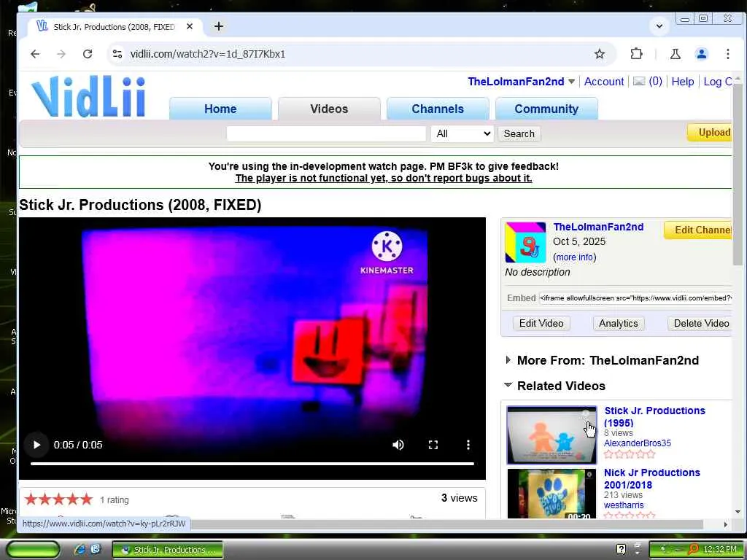This screenshot has width=747, height=560.
Task: Open browser profile avatar icon
Action: pos(701,54)
